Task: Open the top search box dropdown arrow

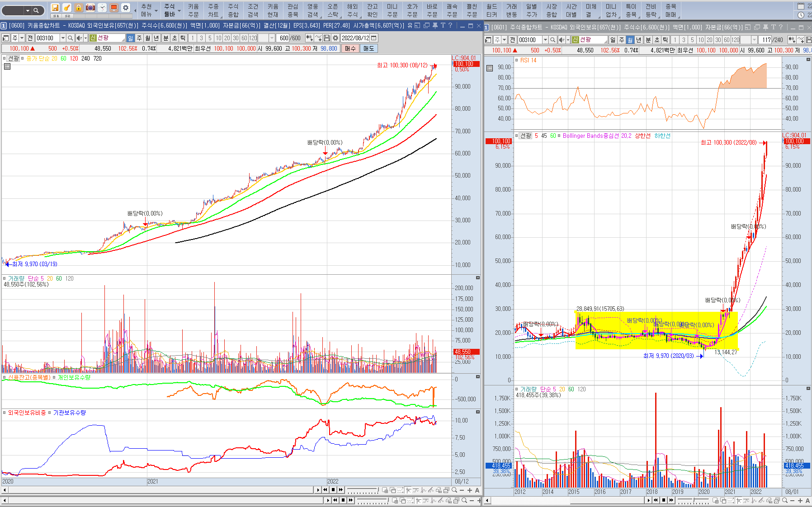Action: [x=28, y=10]
